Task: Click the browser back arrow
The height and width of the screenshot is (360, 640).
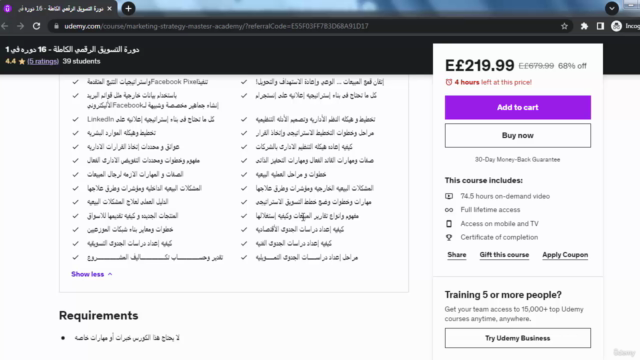Action: coord(5,26)
